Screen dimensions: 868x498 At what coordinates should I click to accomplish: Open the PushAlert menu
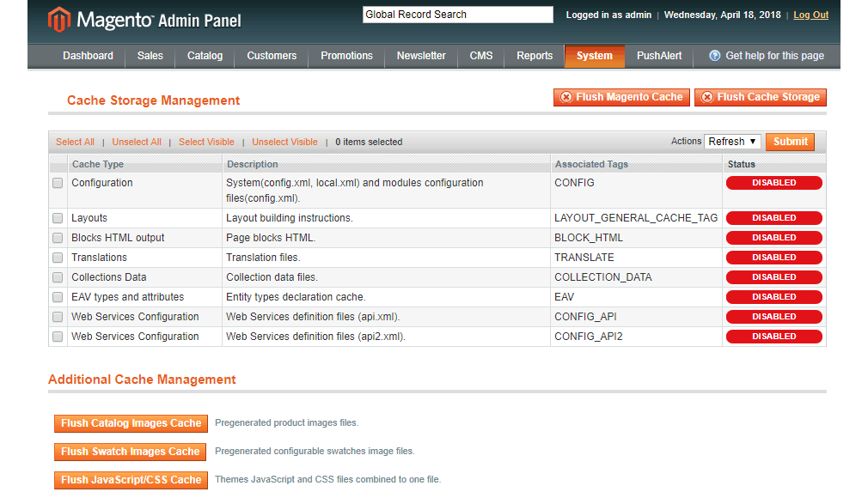point(659,56)
